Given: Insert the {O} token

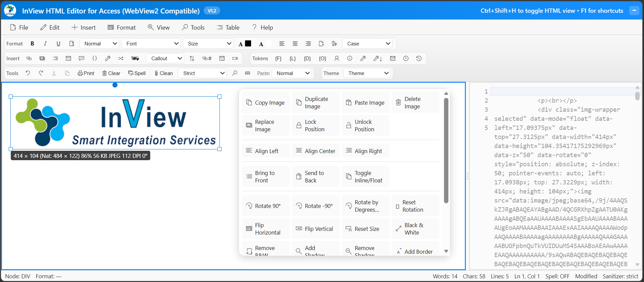Looking at the screenshot, I should coord(322,58).
